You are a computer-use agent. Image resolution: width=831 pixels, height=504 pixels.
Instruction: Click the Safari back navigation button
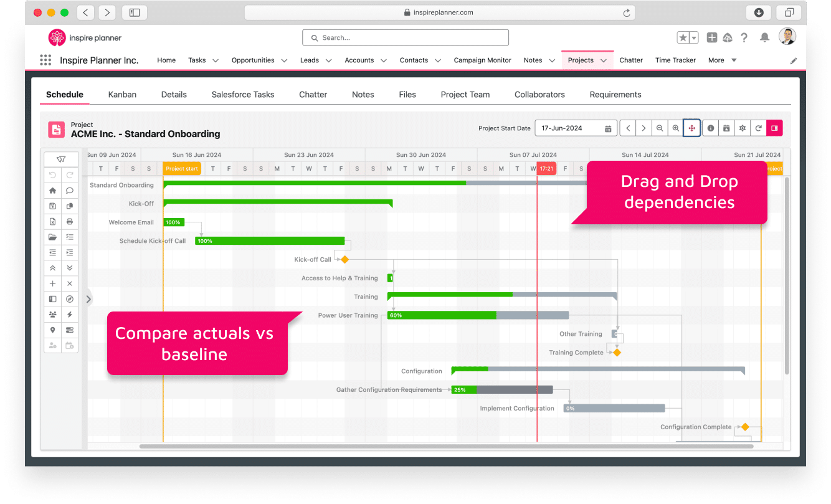pyautogui.click(x=85, y=12)
